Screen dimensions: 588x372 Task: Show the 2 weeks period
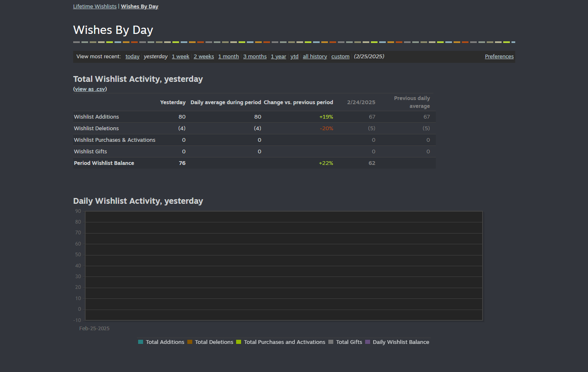click(x=204, y=57)
